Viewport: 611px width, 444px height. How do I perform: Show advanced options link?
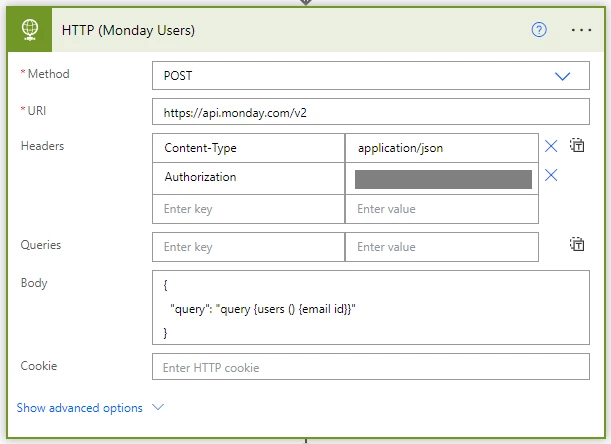79,408
